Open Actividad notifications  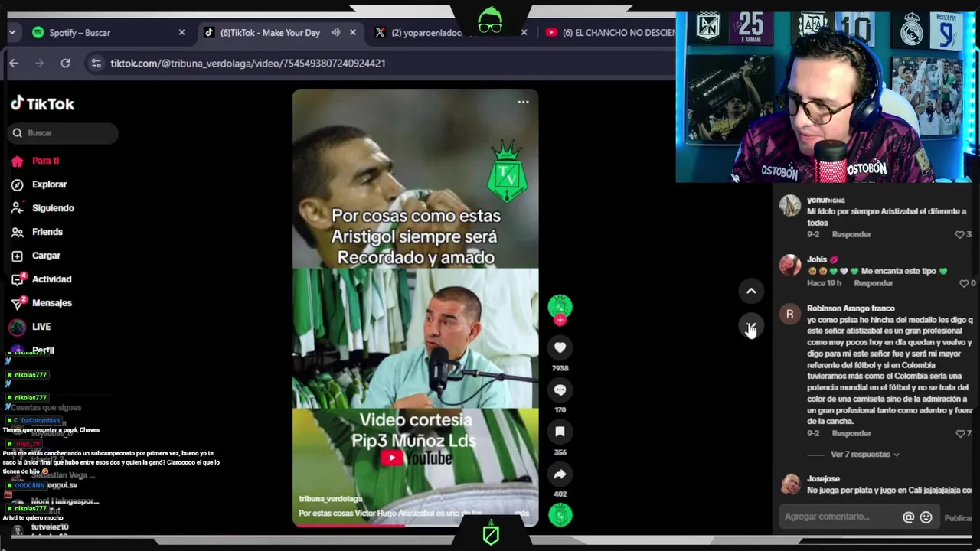coord(51,279)
